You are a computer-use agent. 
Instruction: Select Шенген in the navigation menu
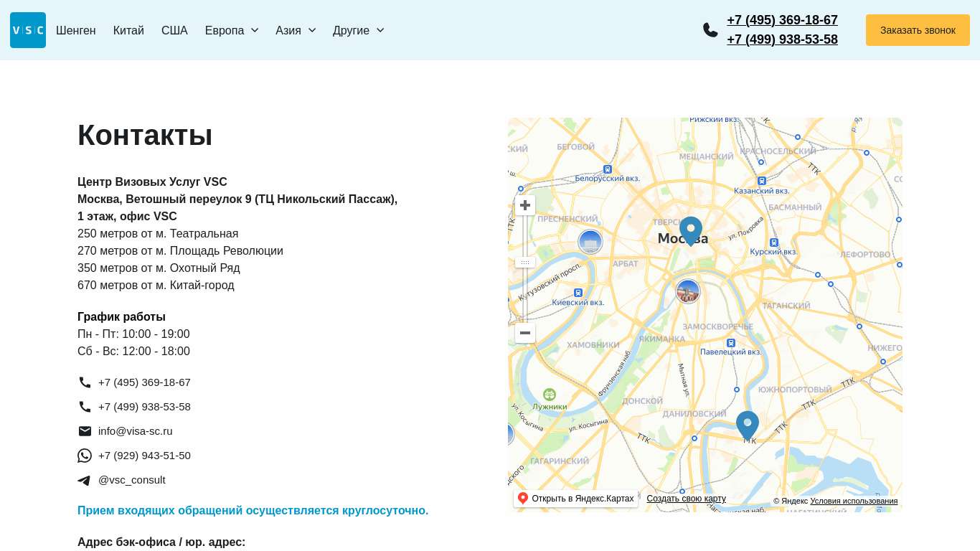pos(75,30)
